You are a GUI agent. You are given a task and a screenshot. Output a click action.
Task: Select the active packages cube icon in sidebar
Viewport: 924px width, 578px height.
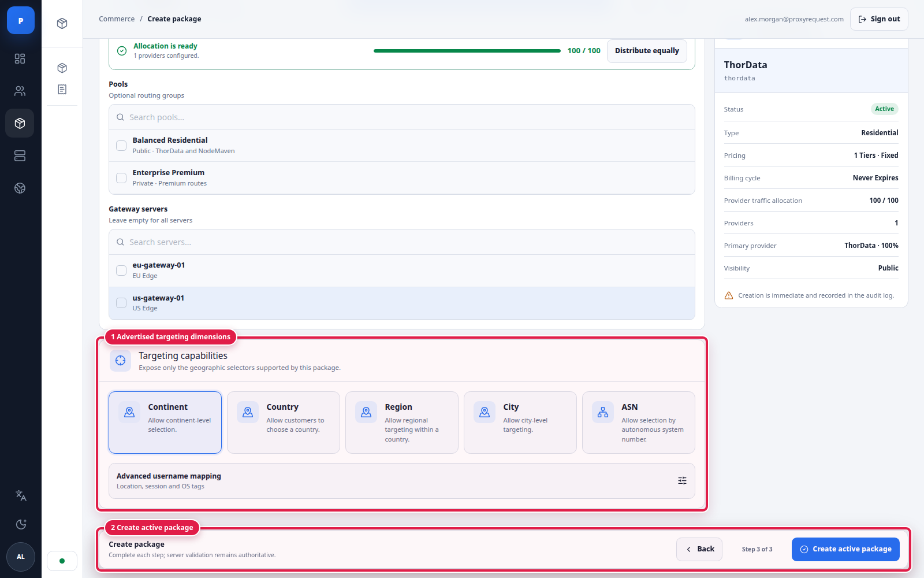[20, 123]
